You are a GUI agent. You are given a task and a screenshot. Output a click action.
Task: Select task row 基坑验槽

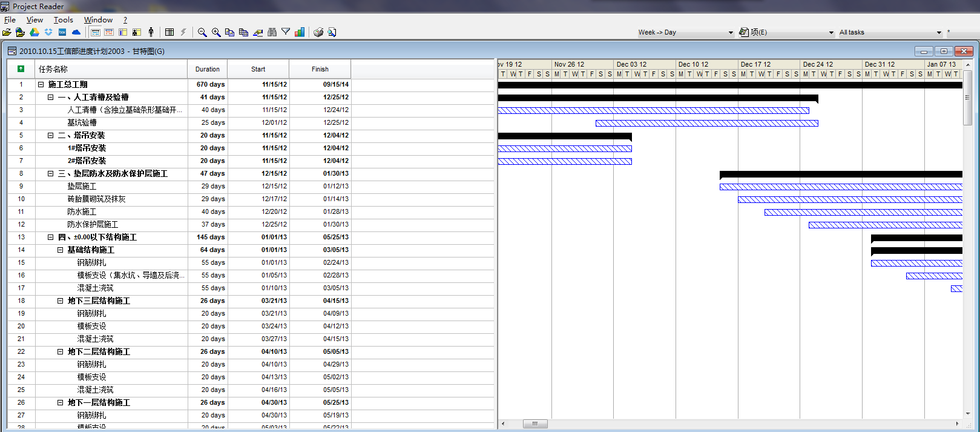point(251,123)
